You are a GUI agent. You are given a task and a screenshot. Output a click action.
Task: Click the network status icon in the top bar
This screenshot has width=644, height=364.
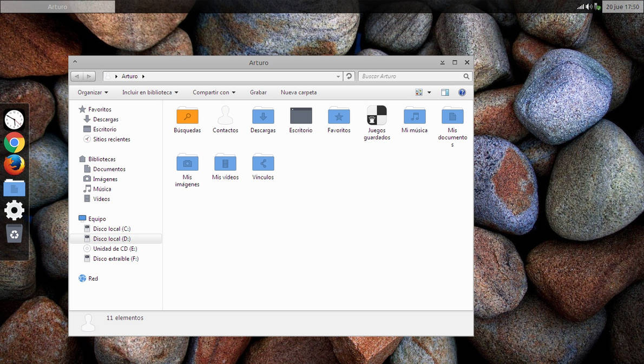pos(581,6)
